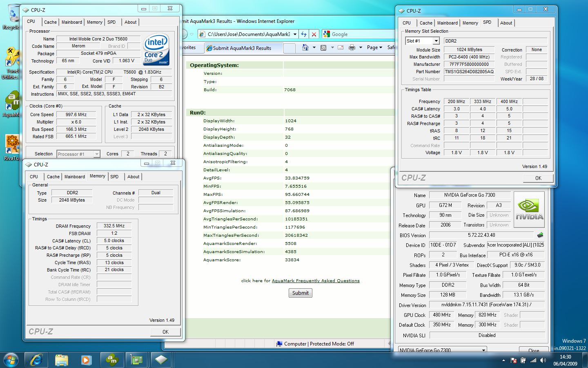This screenshot has width=588, height=368.
Task: Click the Refresh icon in Internet Explorer
Action: 304,34
